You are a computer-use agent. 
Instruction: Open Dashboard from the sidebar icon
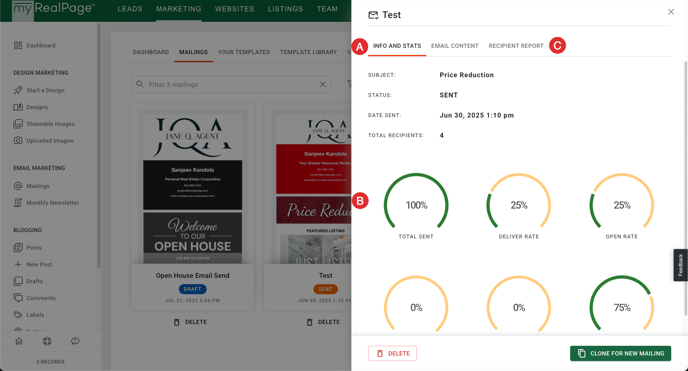coord(18,45)
